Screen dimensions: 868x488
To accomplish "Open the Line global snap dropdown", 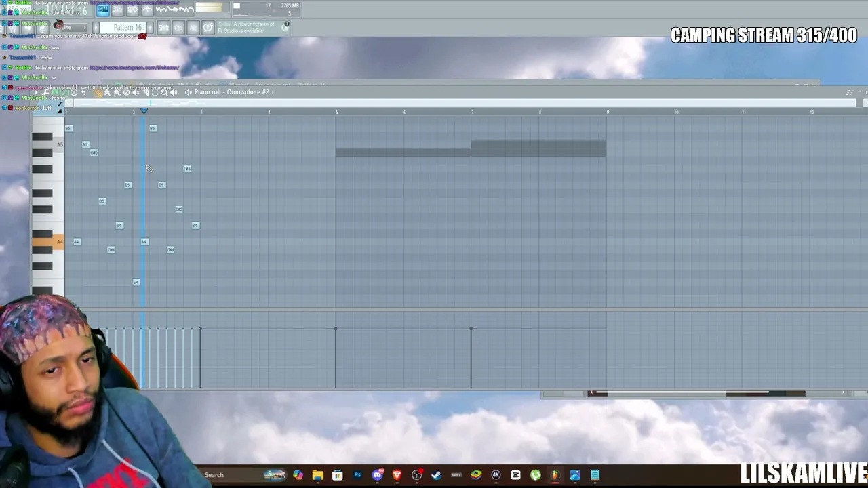I will [x=75, y=28].
